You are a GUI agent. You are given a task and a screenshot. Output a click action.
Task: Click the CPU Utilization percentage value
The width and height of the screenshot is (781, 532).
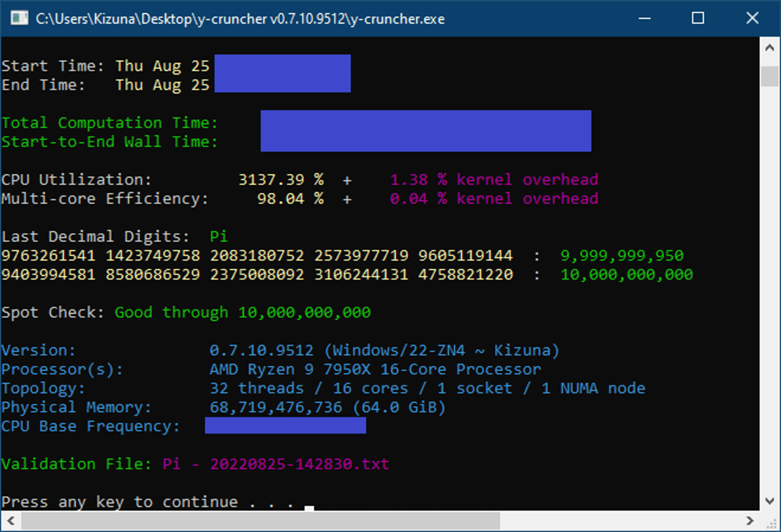pyautogui.click(x=281, y=179)
